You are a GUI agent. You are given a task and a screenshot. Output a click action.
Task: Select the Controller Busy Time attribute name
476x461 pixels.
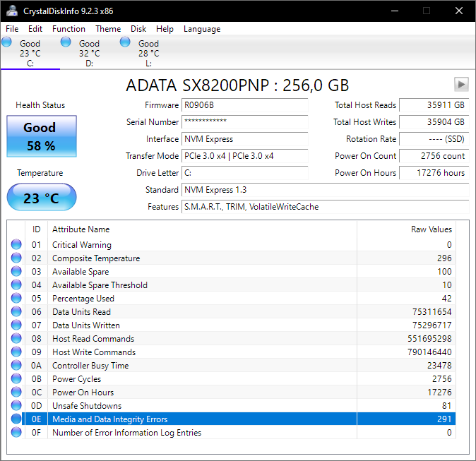click(x=90, y=366)
